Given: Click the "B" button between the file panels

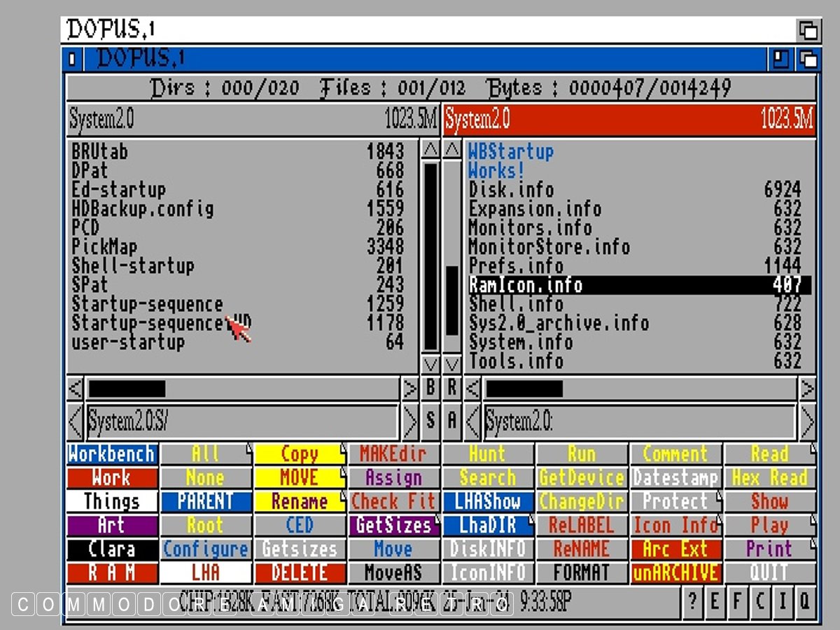Looking at the screenshot, I should (430, 388).
